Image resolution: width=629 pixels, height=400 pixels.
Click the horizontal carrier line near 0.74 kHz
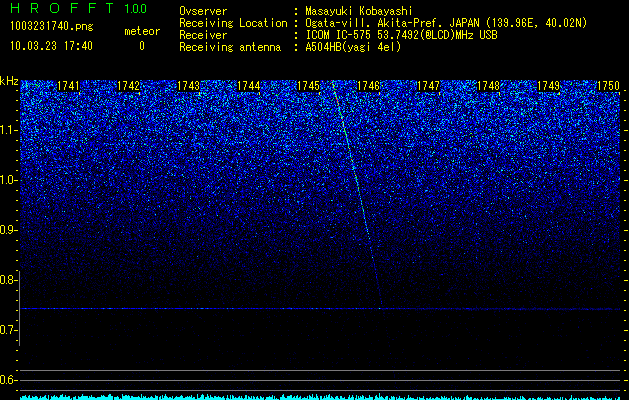coord(320,309)
